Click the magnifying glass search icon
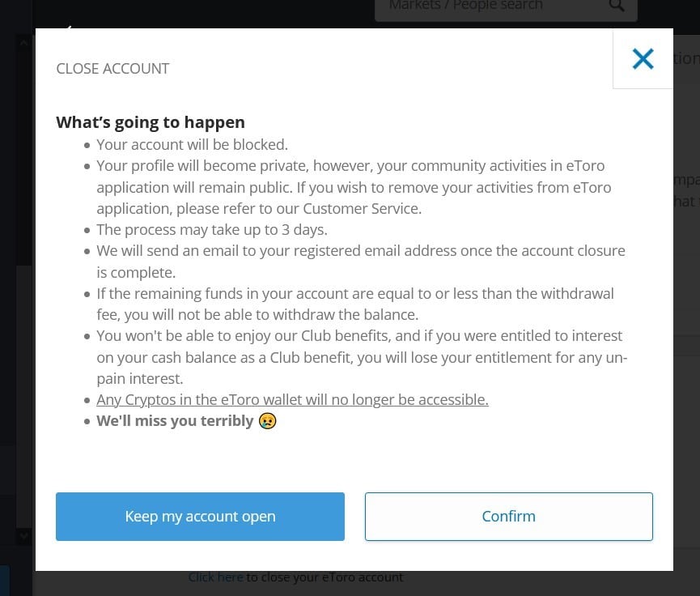Image resolution: width=700 pixels, height=596 pixels. [617, 6]
